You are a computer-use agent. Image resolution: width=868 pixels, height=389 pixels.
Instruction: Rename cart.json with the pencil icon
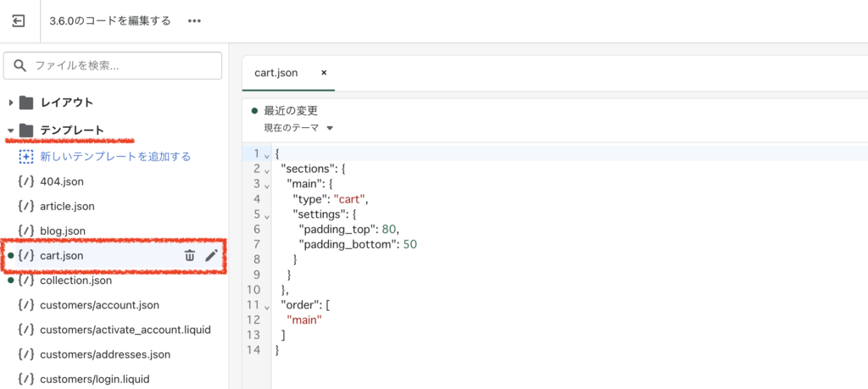pos(211,256)
